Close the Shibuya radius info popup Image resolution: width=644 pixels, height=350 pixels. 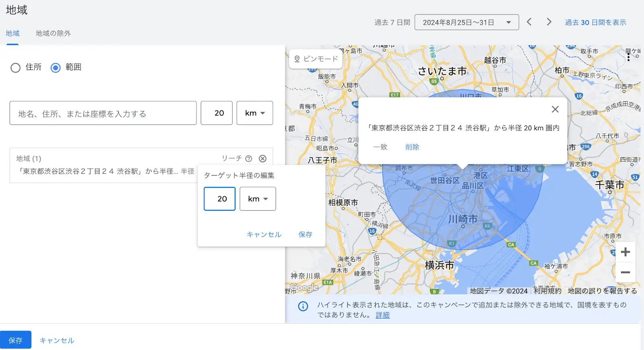click(555, 109)
